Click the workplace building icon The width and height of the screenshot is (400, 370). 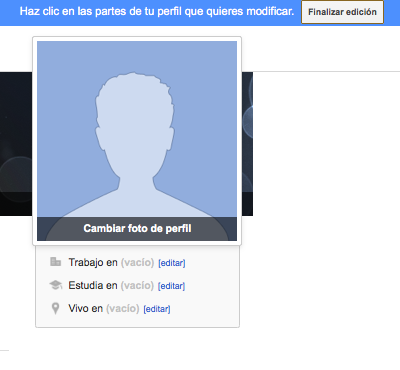tap(55, 262)
